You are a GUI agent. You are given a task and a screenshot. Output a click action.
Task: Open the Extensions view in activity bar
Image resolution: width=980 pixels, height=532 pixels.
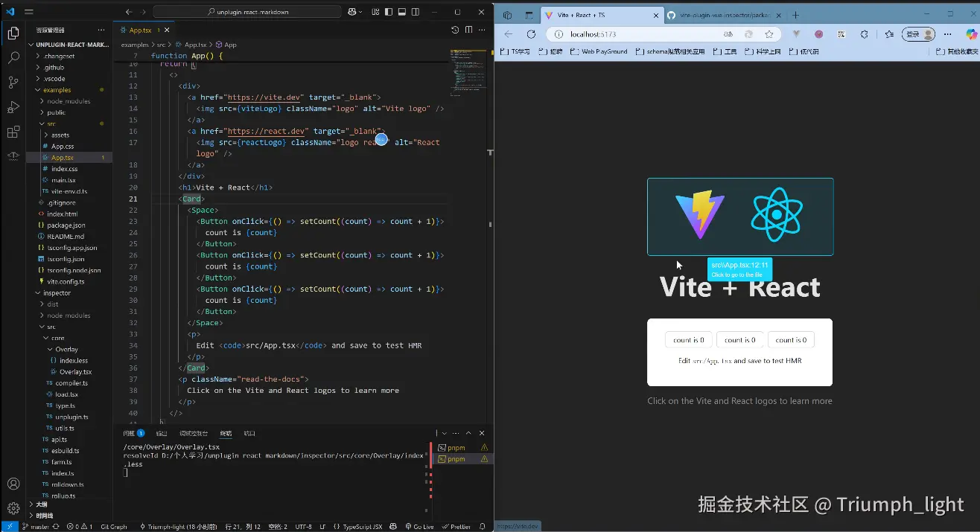point(13,132)
